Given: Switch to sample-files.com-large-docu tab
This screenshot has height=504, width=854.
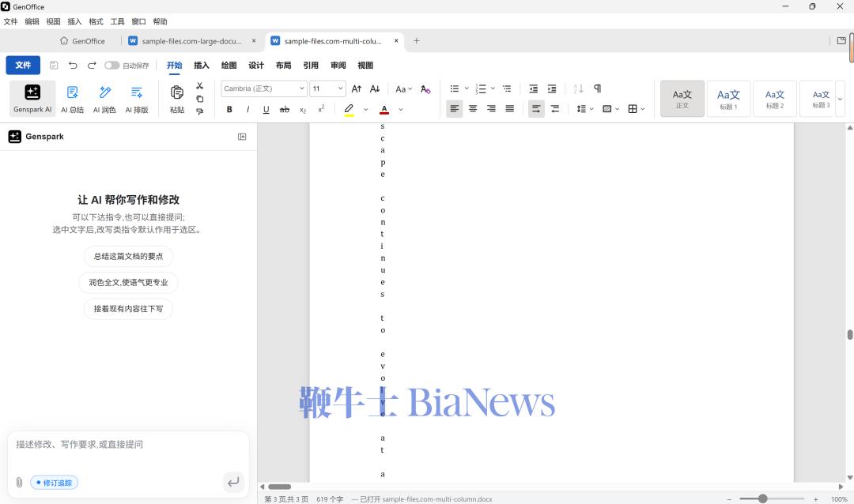Looking at the screenshot, I should coord(191,41).
